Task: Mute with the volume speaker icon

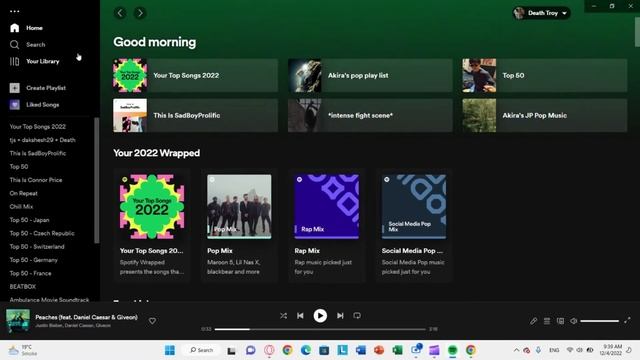Action: 573,321
